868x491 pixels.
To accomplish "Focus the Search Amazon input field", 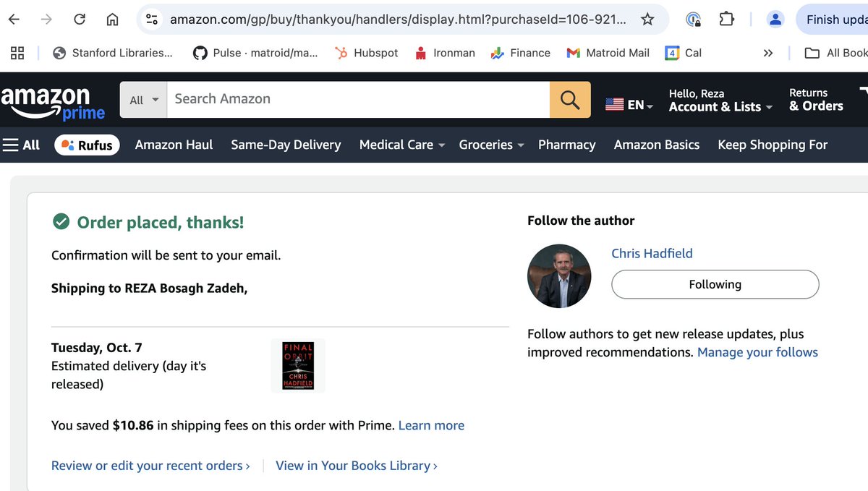I will point(358,100).
